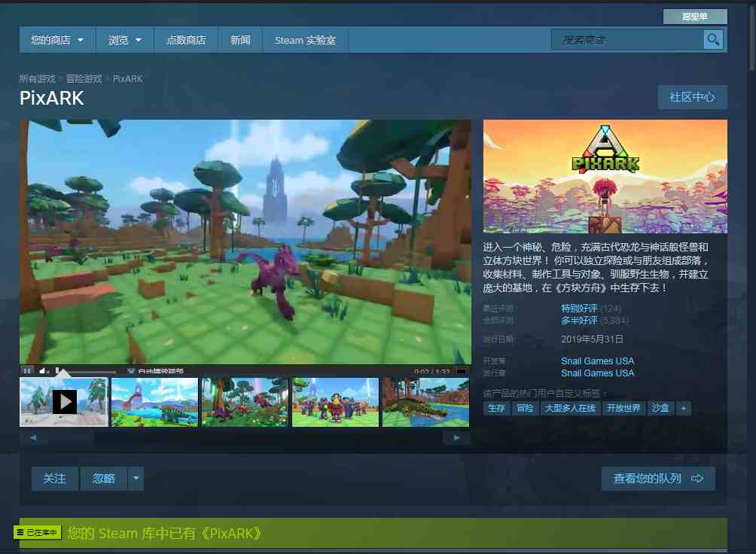The height and width of the screenshot is (554, 756).
Task: Mute the video volume icon
Action: click(x=44, y=371)
